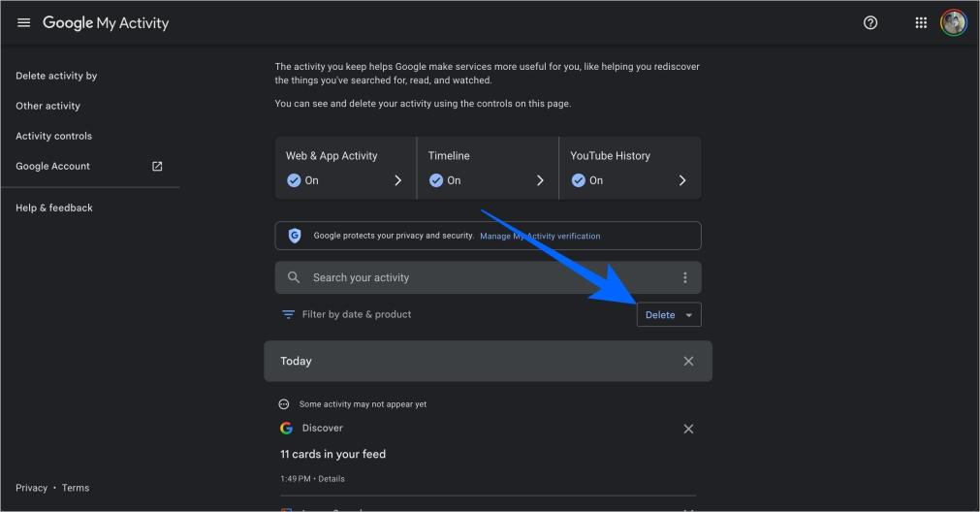This screenshot has width=980, height=512.
Task: Click the Google My Activity logo
Action: pyautogui.click(x=106, y=23)
